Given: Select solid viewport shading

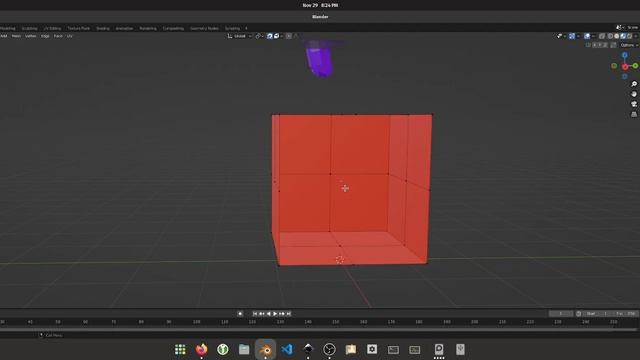Looking at the screenshot, I should [x=617, y=36].
